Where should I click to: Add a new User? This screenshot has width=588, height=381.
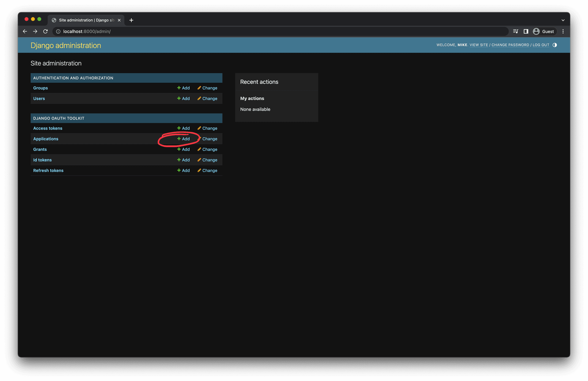click(183, 98)
